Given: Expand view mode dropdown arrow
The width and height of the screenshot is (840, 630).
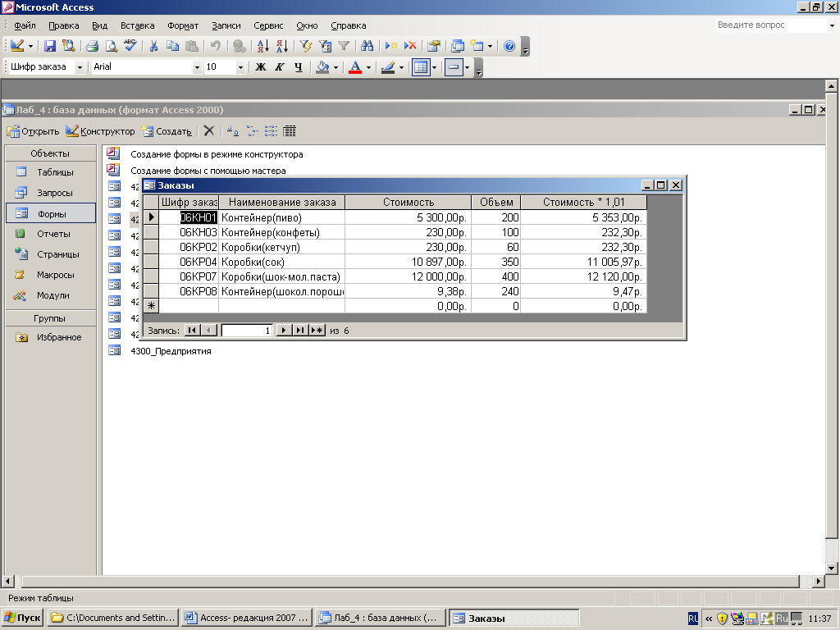Looking at the screenshot, I should pyautogui.click(x=30, y=47).
